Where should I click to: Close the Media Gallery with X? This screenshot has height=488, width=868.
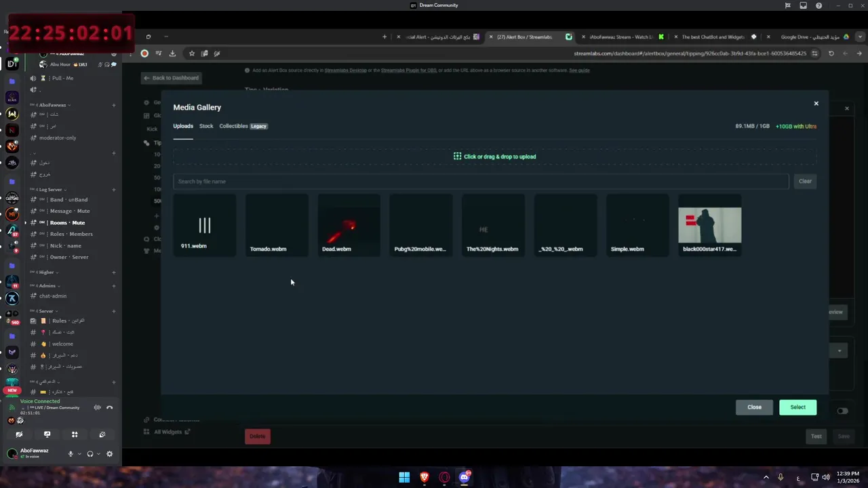pos(816,104)
